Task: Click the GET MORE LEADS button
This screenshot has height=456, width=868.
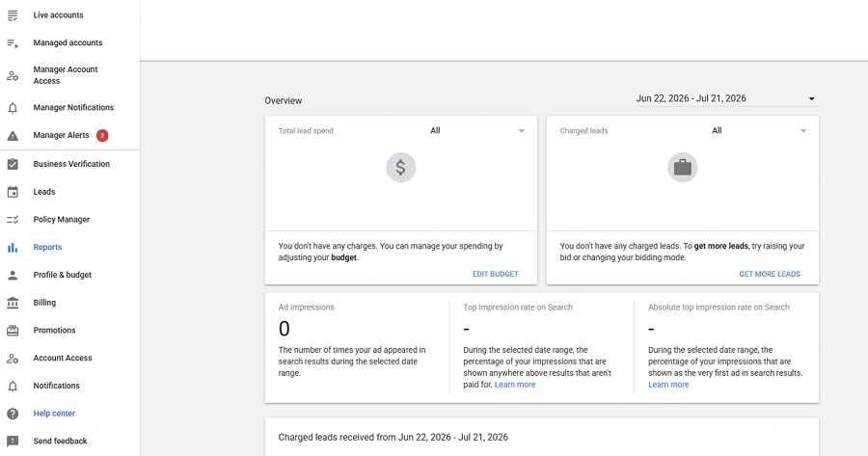Action: [x=770, y=274]
